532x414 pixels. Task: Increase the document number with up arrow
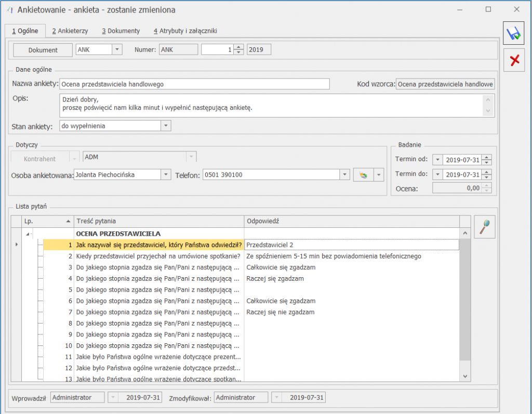(239, 47)
